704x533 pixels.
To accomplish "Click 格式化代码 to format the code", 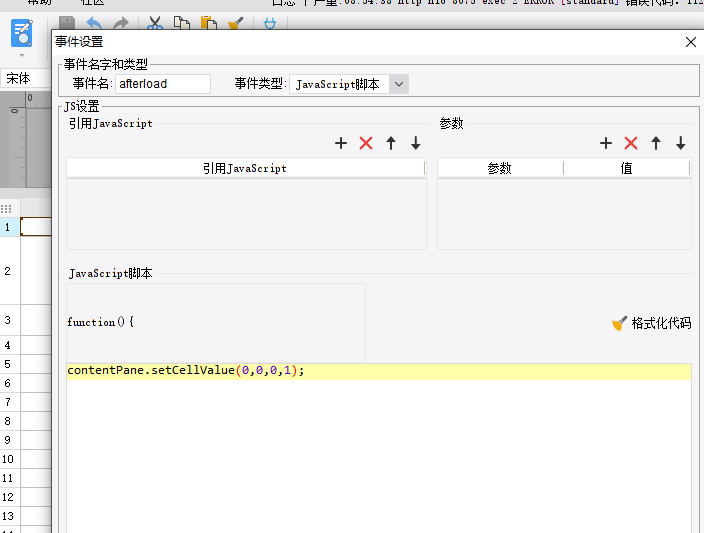I will click(661, 323).
